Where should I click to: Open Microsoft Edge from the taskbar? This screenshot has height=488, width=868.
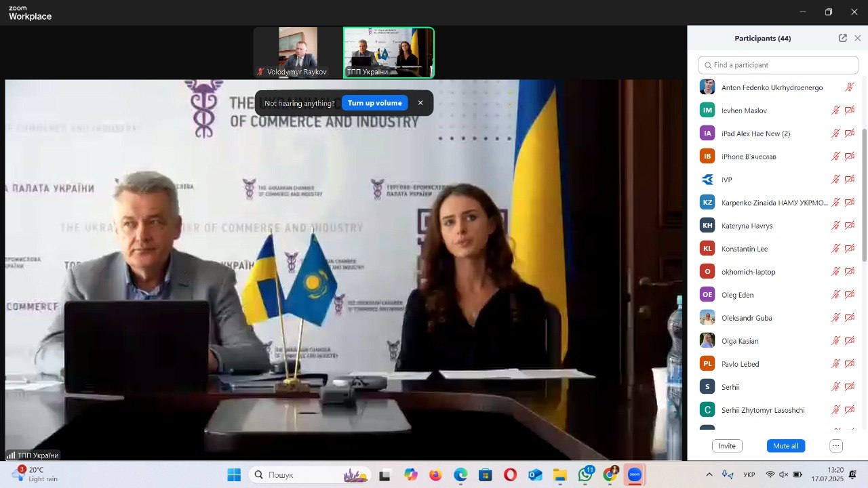click(460, 475)
